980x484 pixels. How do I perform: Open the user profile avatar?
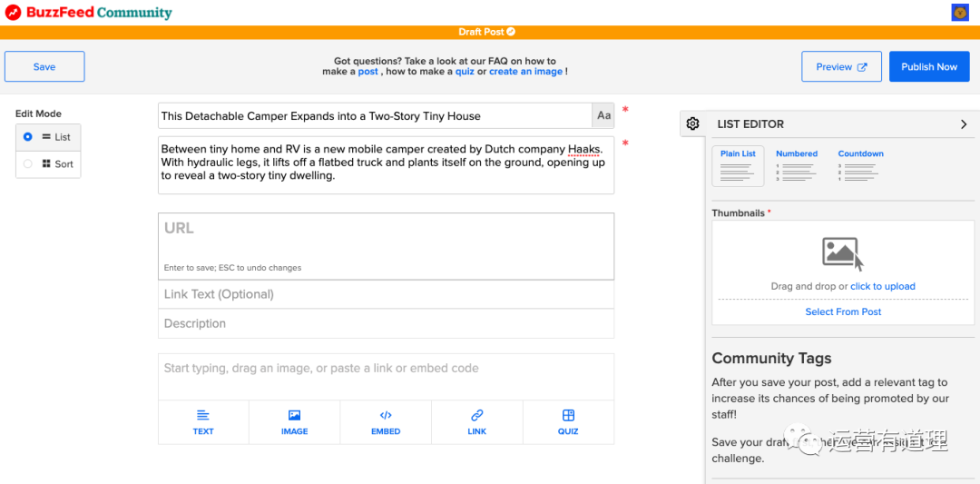point(959,13)
